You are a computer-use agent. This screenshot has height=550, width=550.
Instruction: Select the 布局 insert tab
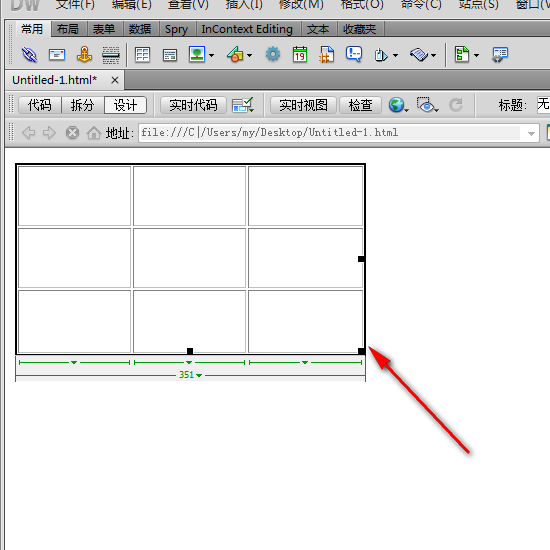point(68,29)
